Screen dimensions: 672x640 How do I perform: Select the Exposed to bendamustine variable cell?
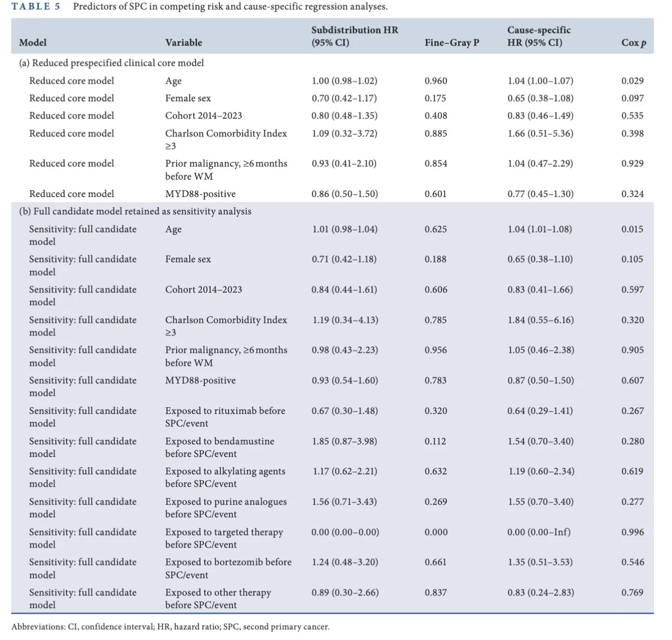(x=219, y=447)
